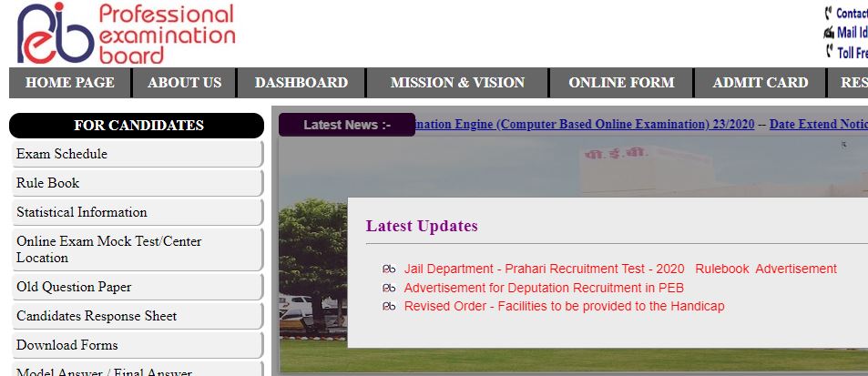Click the Professional examination board title text

[x=168, y=34]
